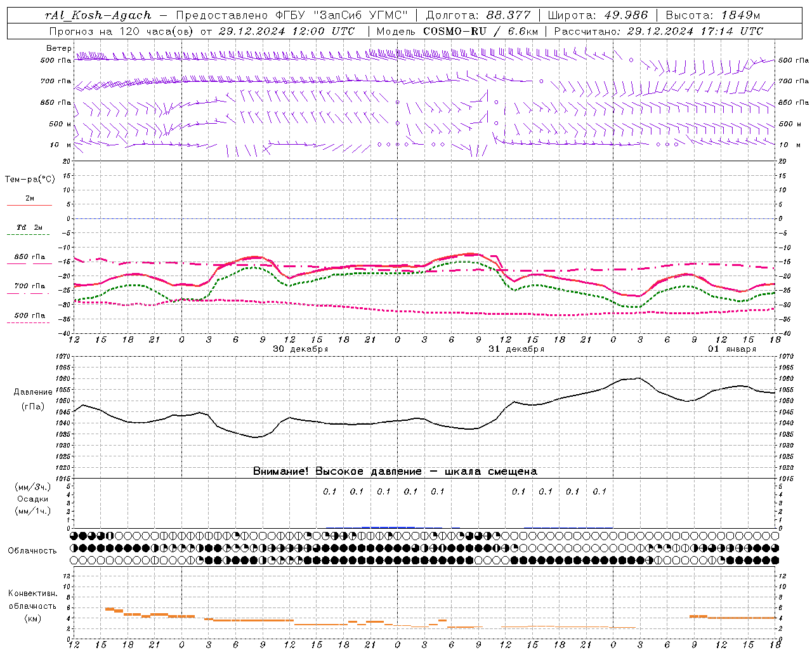This screenshot has width=812, height=650.
Task: Click the latitude value 49.986
Action: (625, 15)
